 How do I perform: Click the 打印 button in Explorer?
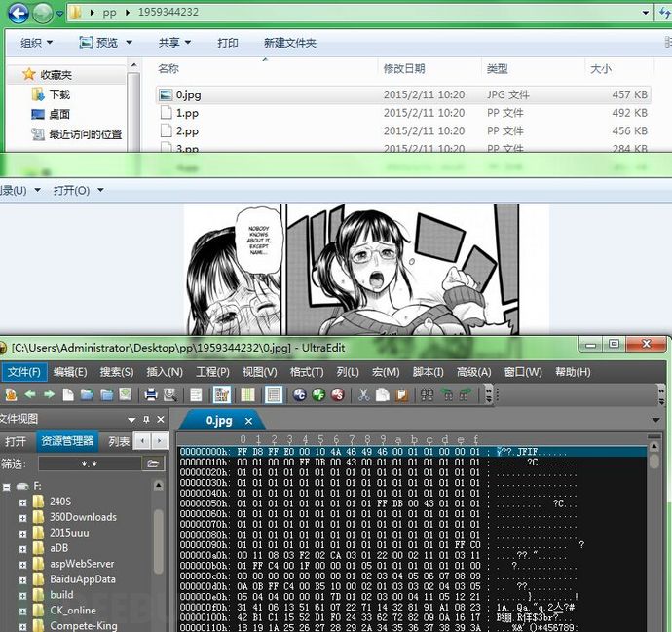[228, 43]
